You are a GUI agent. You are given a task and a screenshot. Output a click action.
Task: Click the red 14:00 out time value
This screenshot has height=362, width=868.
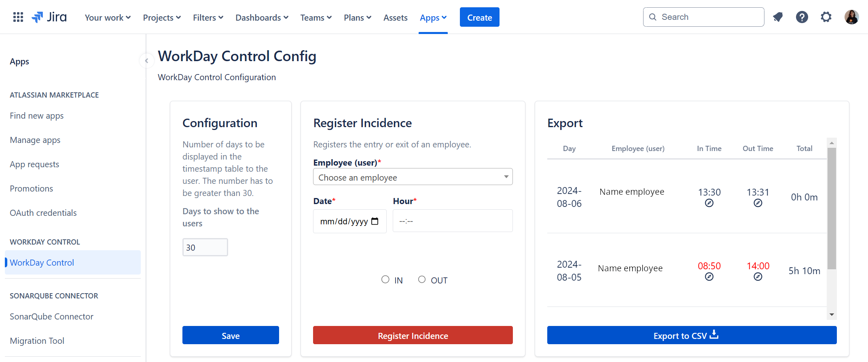point(758,266)
